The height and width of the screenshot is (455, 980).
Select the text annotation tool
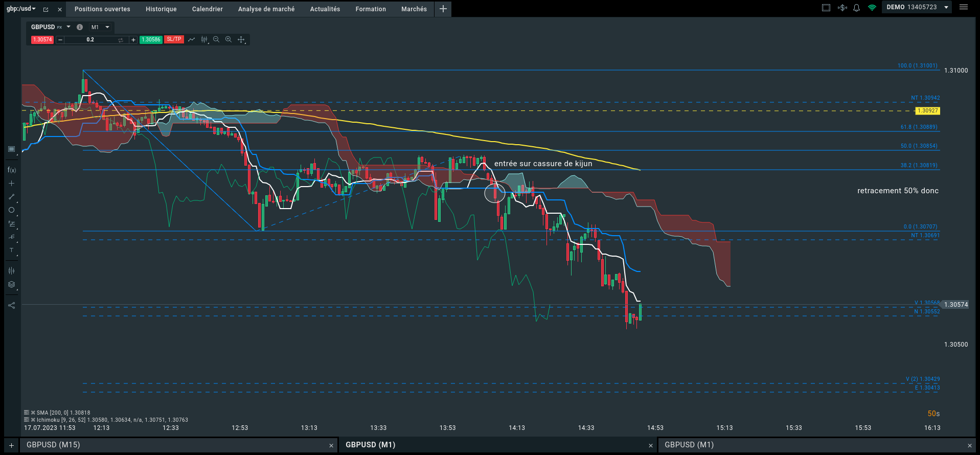pos(12,251)
